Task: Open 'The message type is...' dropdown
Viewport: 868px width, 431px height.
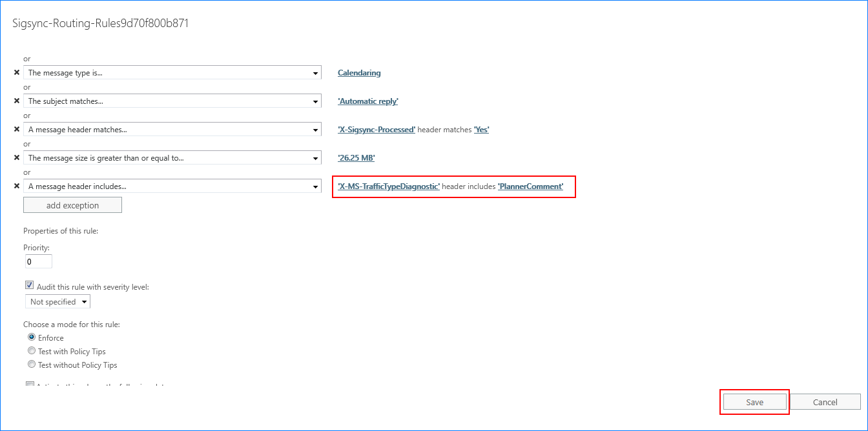Action: click(172, 73)
